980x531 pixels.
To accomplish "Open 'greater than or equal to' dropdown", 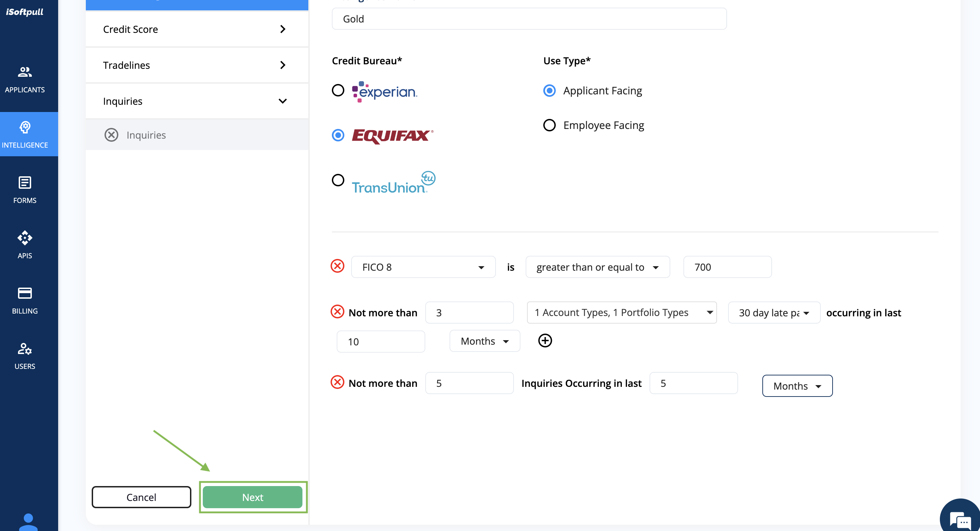I will (x=597, y=267).
